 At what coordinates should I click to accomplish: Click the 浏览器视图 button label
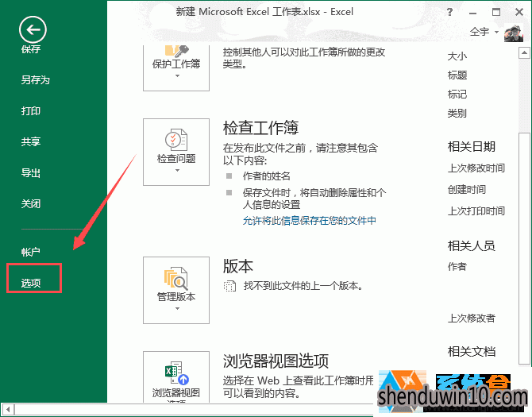coord(176,393)
